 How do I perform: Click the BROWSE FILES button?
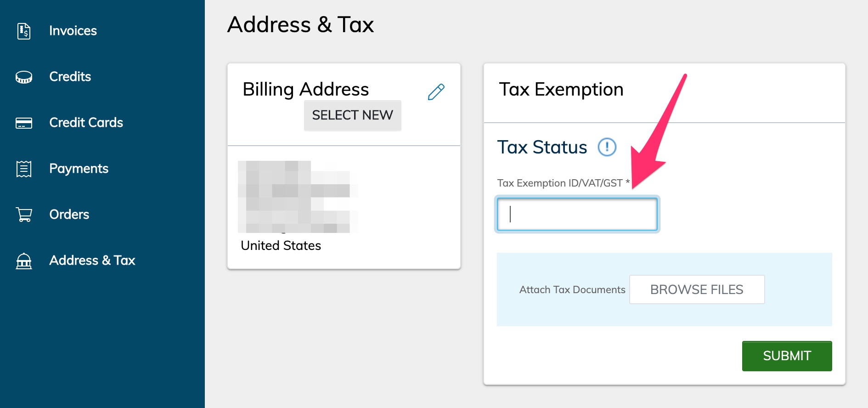696,289
